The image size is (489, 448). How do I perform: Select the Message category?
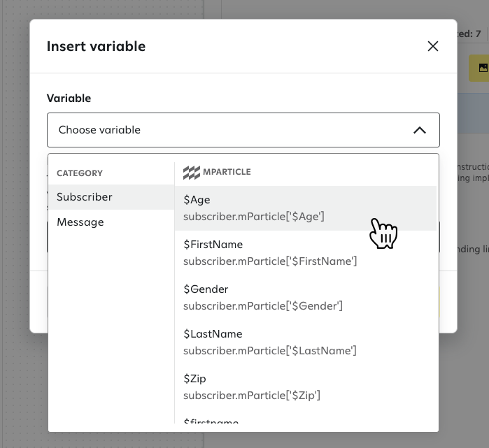click(x=111, y=222)
